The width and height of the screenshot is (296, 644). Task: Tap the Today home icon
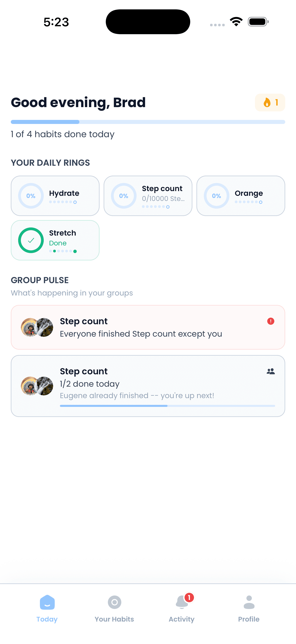[47, 602]
